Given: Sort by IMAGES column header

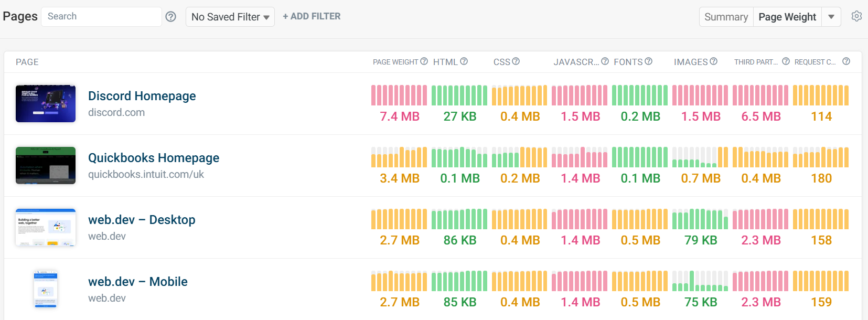Looking at the screenshot, I should (691, 62).
